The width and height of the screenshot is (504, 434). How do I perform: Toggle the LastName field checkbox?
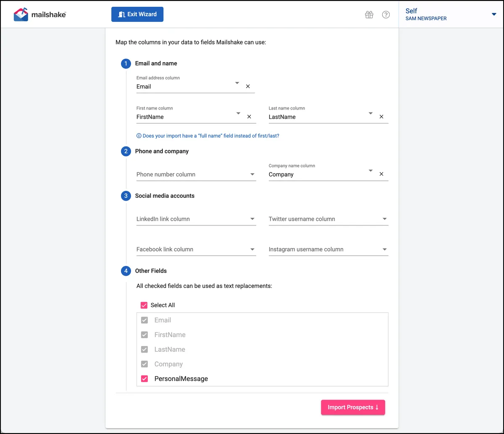pyautogui.click(x=144, y=350)
